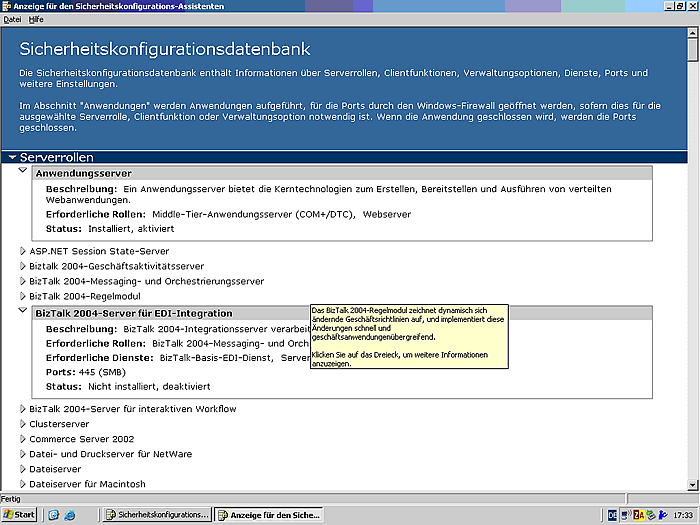Screen dimensions: 700x525
Task: Expand Commerce Server 2002 entry
Action: 23,439
